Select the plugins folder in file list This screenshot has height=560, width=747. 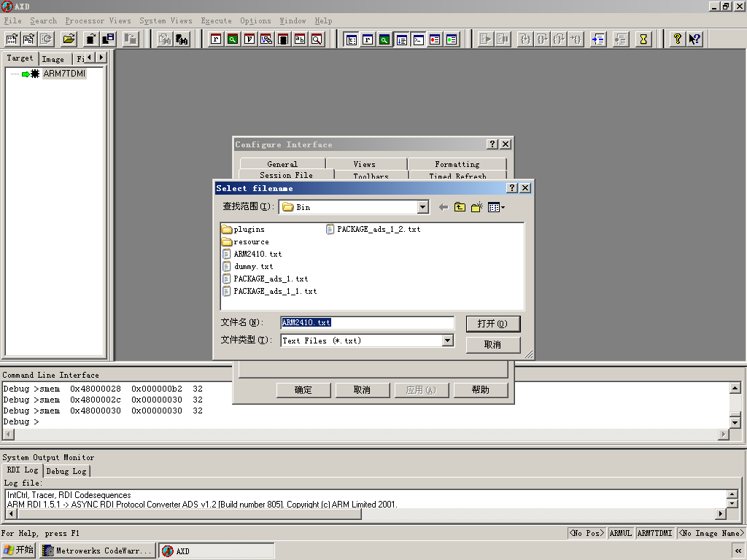point(244,230)
